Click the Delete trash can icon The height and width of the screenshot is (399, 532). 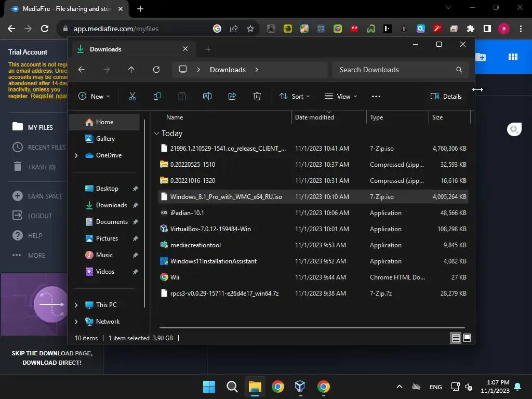pos(257,96)
